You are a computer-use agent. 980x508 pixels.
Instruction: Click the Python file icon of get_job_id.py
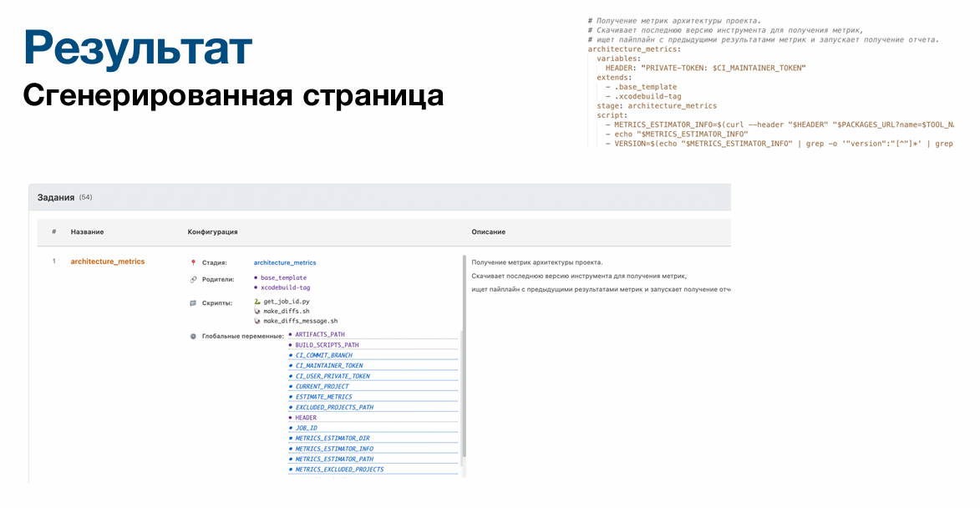(256, 301)
